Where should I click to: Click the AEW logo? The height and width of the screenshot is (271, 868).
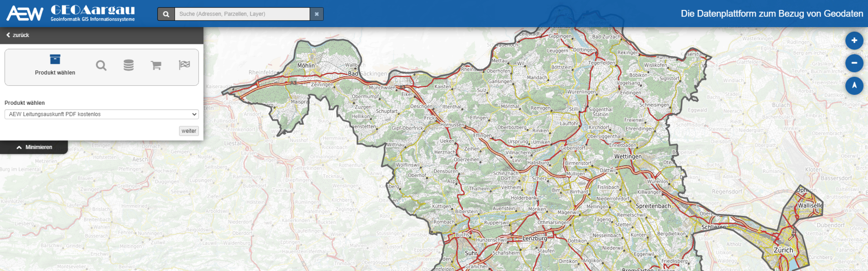[25, 14]
